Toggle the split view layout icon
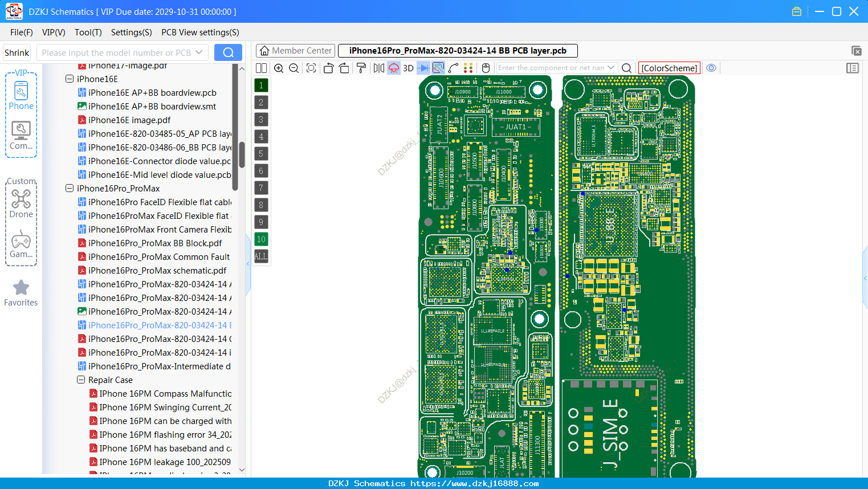868x489 pixels. 261,68
